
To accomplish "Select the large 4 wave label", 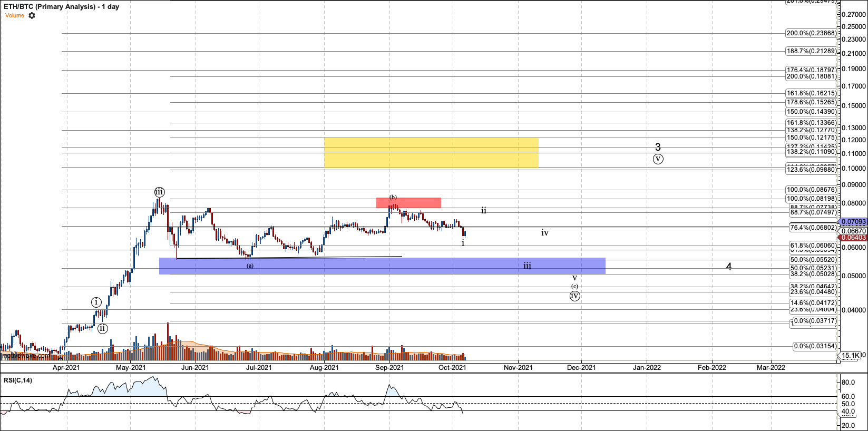I will click(729, 267).
